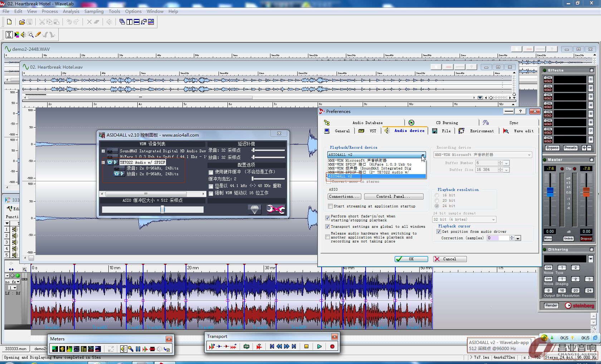Click Render button in Master section

551,305
